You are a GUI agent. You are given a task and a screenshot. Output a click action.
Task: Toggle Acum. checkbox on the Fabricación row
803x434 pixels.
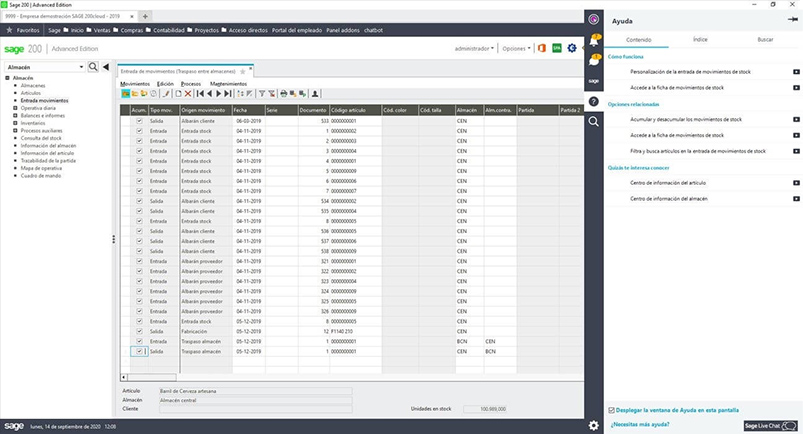[139, 332]
